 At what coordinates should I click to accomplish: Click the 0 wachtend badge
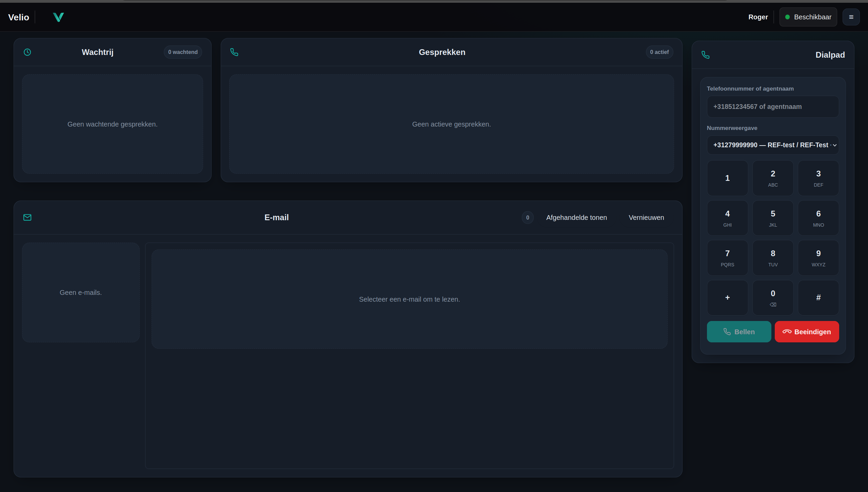coord(183,52)
